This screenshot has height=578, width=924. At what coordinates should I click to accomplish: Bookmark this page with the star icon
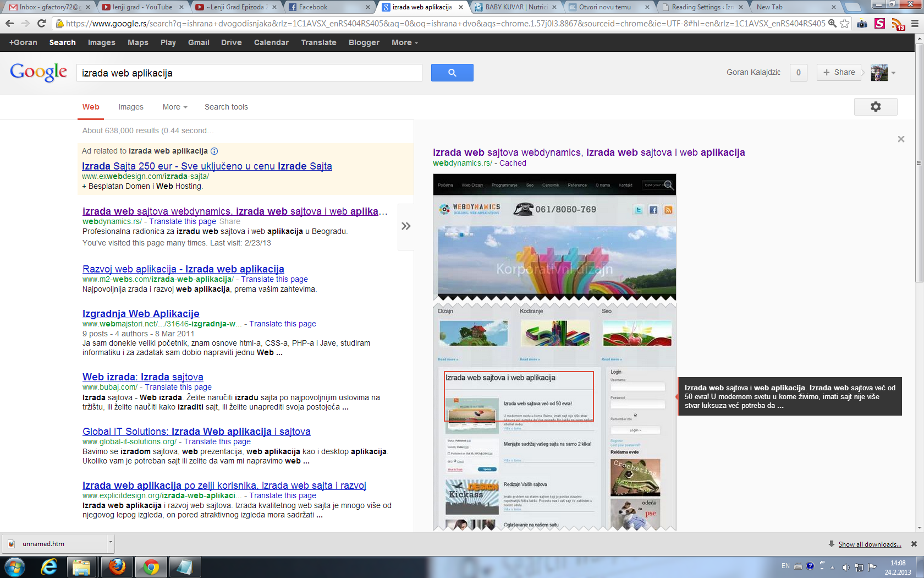click(844, 24)
